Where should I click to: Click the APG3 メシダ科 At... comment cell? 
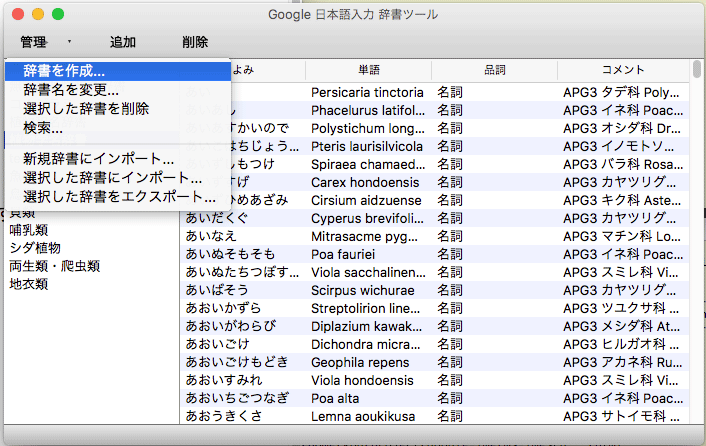(x=622, y=326)
